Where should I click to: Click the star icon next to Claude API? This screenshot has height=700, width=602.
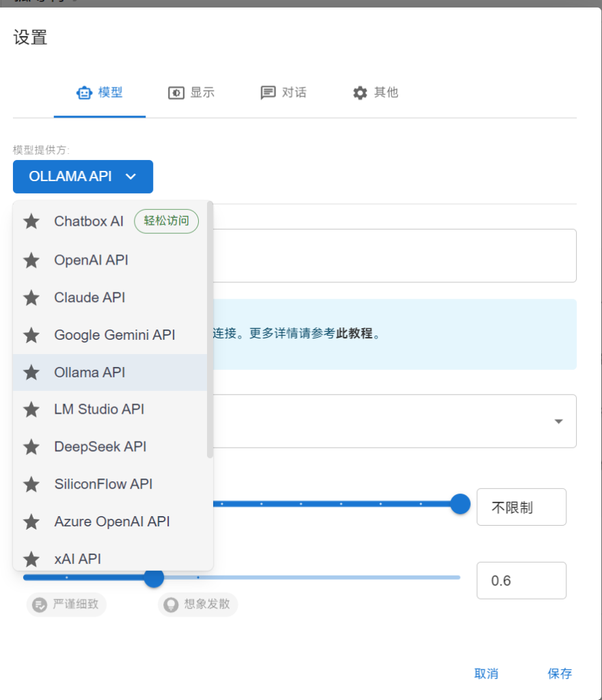pos(31,298)
